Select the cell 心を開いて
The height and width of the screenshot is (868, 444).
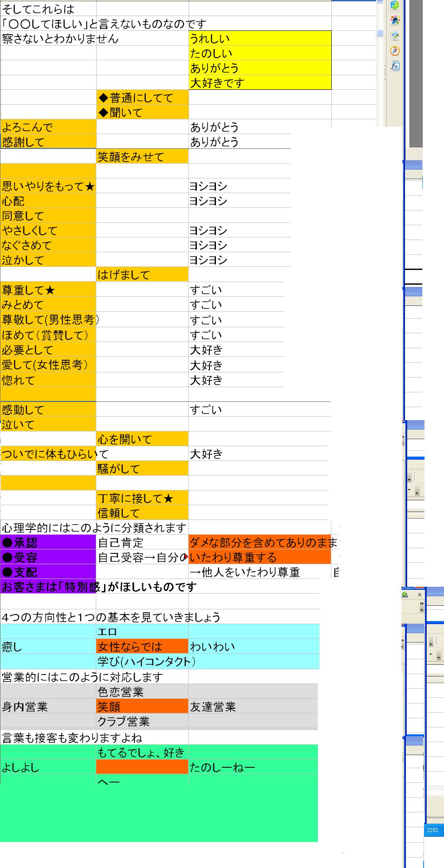pyautogui.click(x=142, y=439)
